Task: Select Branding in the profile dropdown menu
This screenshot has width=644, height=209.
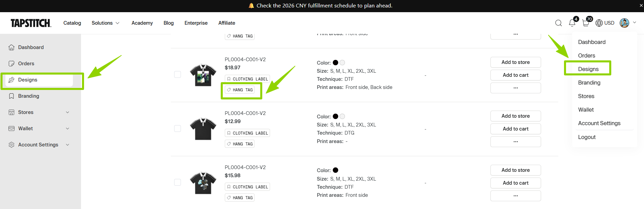Action: (589, 83)
